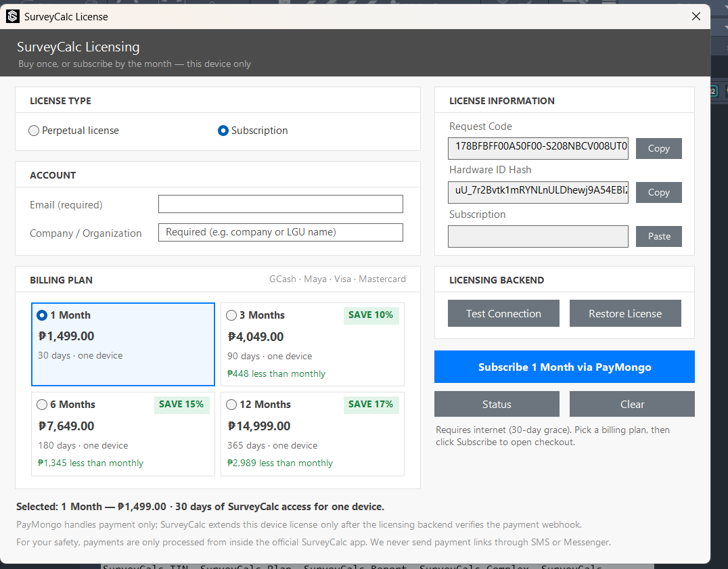Click '90 days · one device' text
Screen dimensions: 728x569
[x=269, y=356]
